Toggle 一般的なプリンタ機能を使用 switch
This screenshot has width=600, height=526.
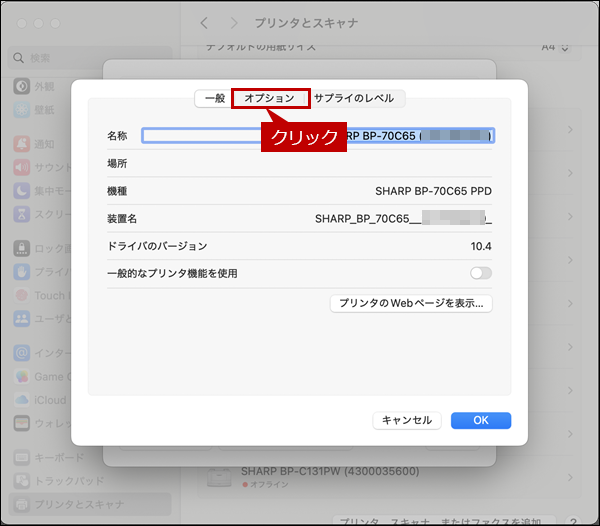[481, 273]
